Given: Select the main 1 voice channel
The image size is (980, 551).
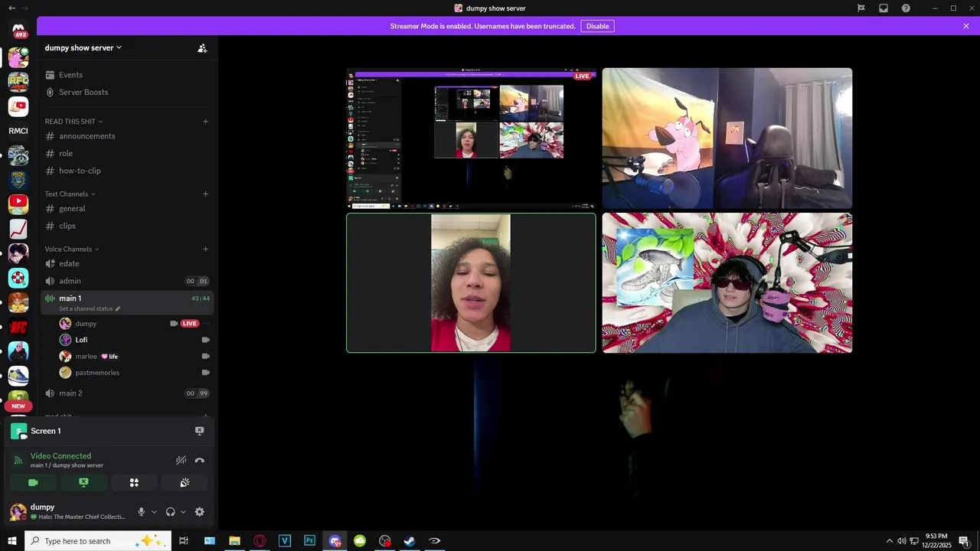Looking at the screenshot, I should click(x=127, y=302).
